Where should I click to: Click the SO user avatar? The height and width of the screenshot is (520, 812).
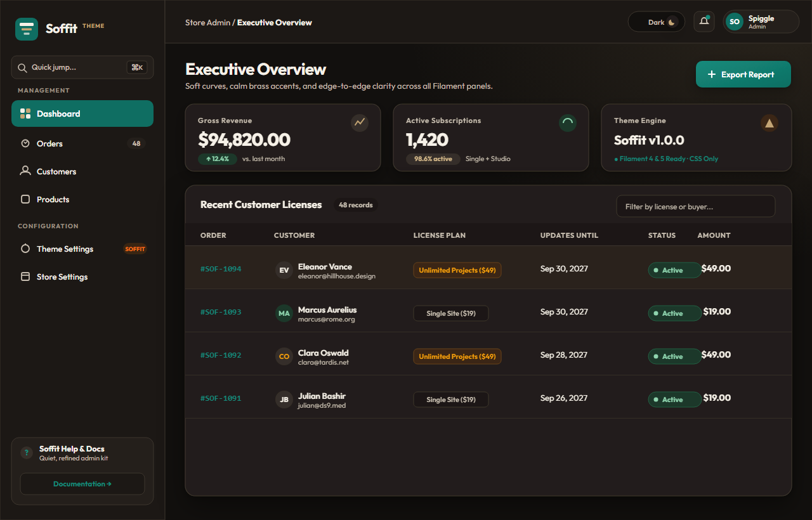pos(735,22)
